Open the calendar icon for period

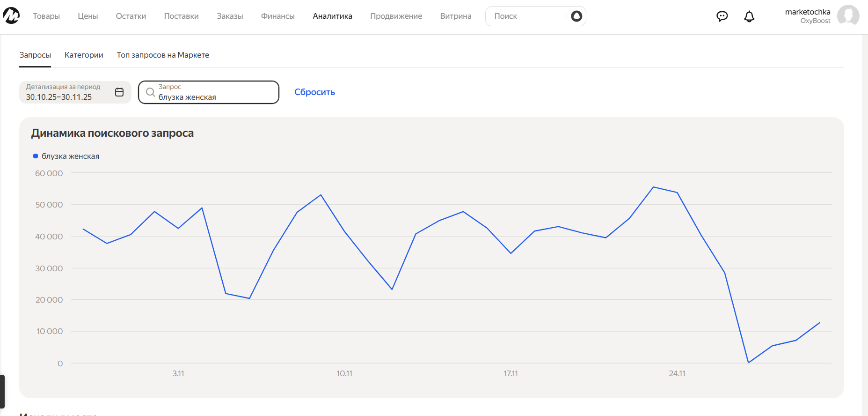pos(119,92)
